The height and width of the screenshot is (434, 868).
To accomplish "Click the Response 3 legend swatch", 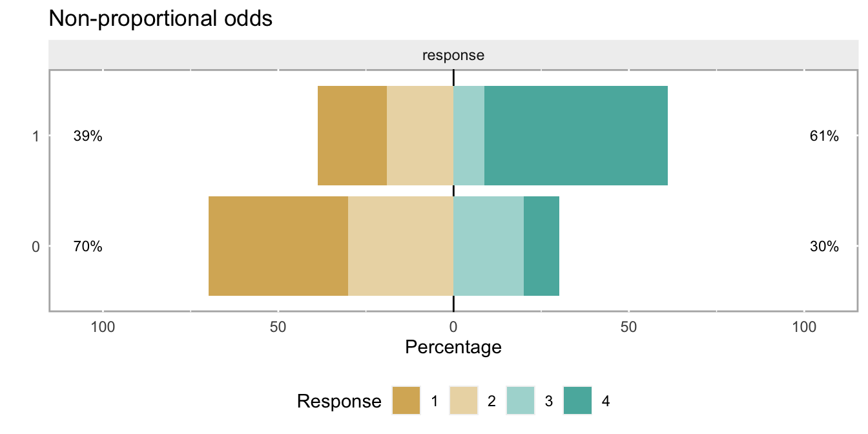I will (521, 401).
